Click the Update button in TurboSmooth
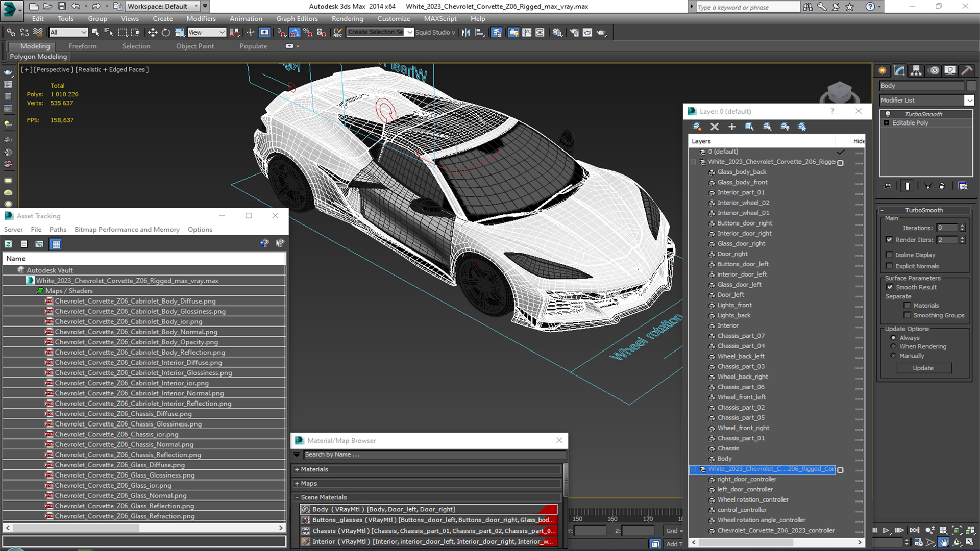 (x=923, y=368)
